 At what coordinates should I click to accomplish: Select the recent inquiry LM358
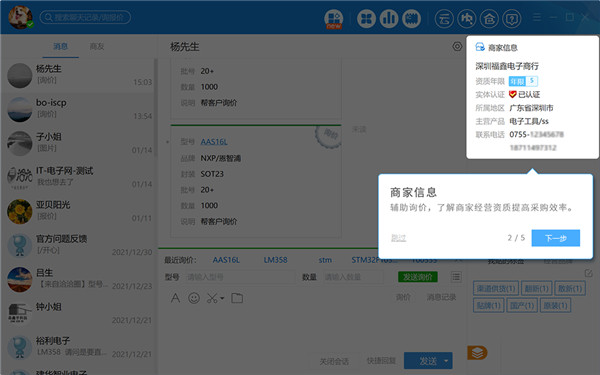pyautogui.click(x=275, y=260)
